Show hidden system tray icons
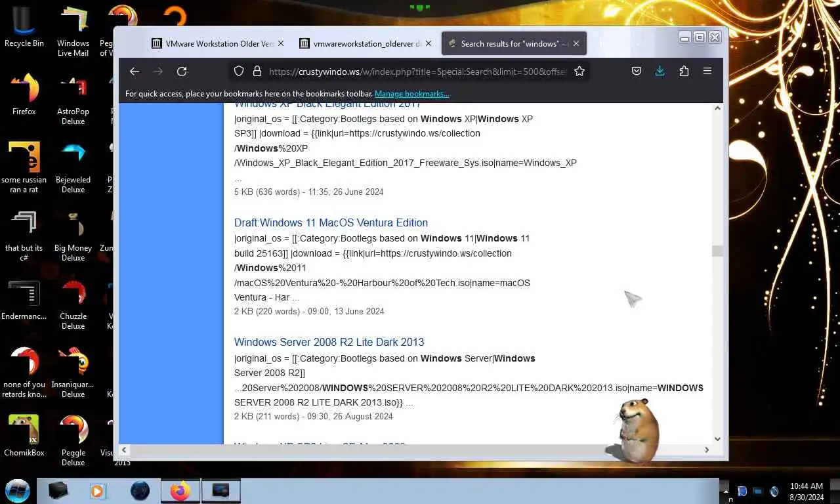This screenshot has width=840, height=504. coord(725,491)
